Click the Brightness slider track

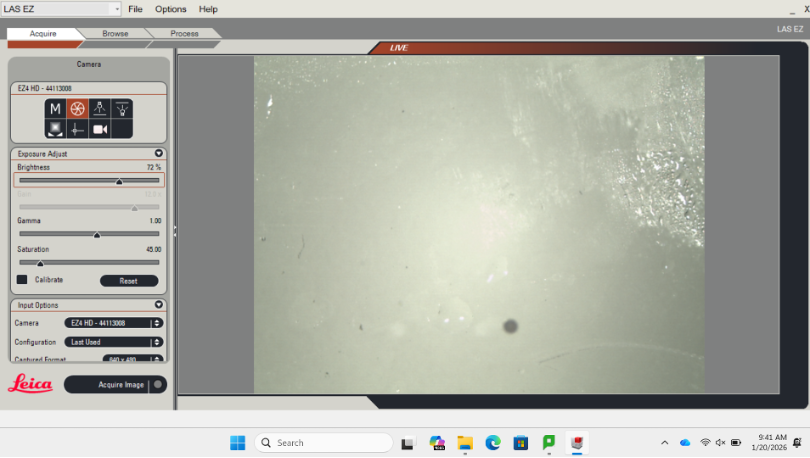tap(89, 180)
